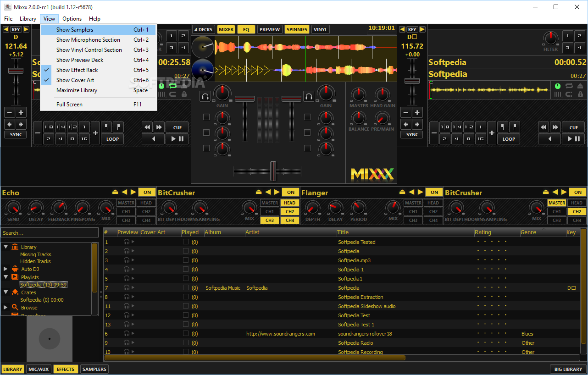Click MIC/AUX button in bottom bar
The width and height of the screenshot is (588, 375).
(39, 369)
